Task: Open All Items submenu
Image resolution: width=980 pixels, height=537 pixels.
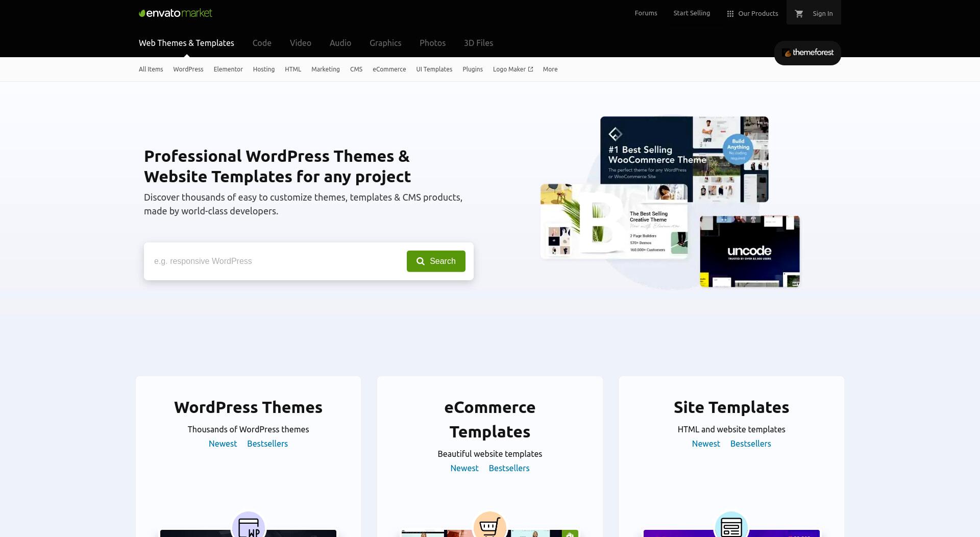Action: [151, 69]
